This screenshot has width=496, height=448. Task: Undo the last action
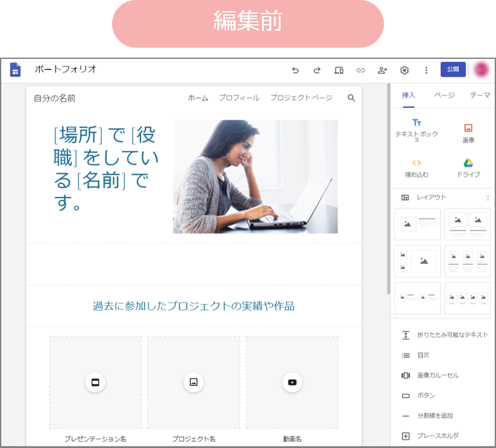click(x=295, y=70)
